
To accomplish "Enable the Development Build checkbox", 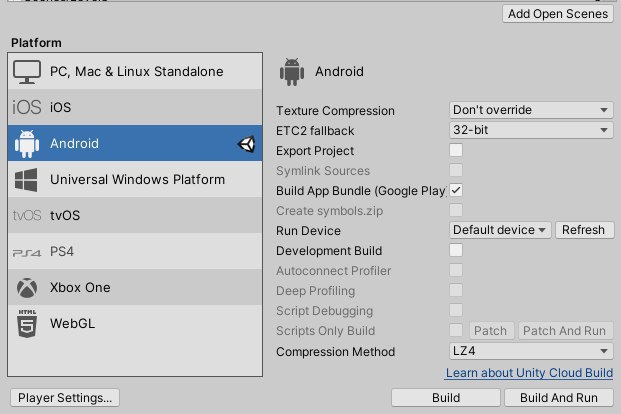I will coord(456,250).
